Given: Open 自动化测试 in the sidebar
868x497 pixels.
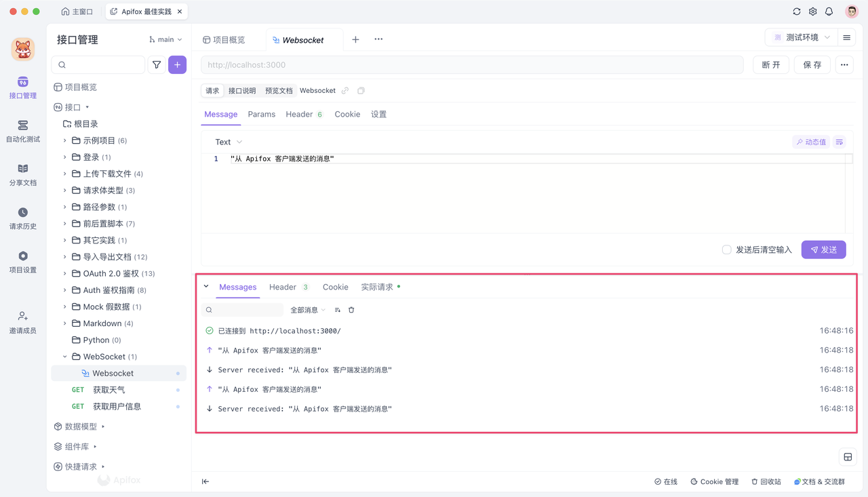Looking at the screenshot, I should [x=23, y=132].
